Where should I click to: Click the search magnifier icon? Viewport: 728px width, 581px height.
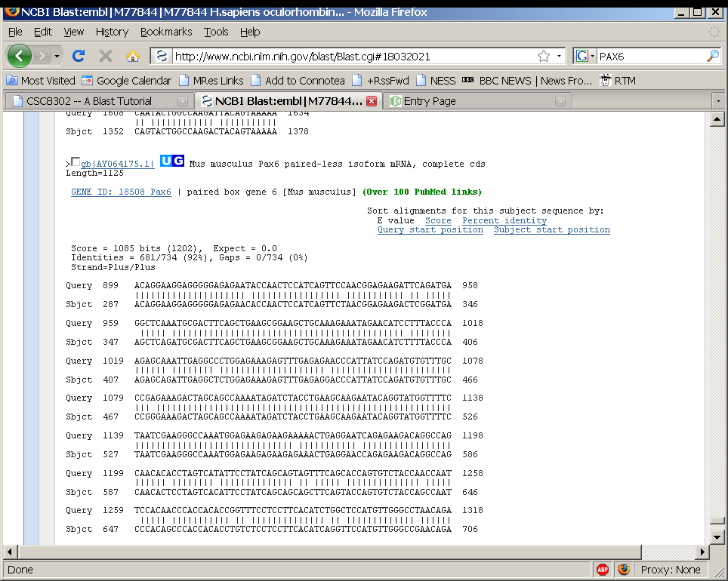712,56
